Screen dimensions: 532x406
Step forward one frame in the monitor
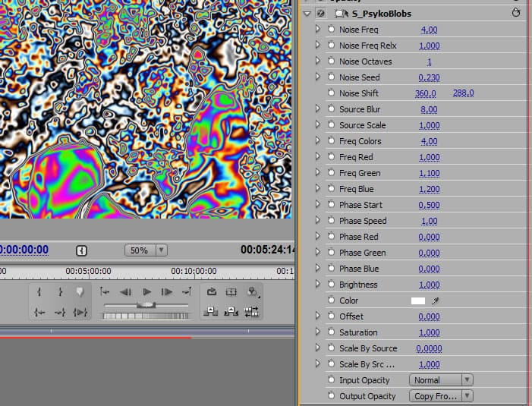167,292
